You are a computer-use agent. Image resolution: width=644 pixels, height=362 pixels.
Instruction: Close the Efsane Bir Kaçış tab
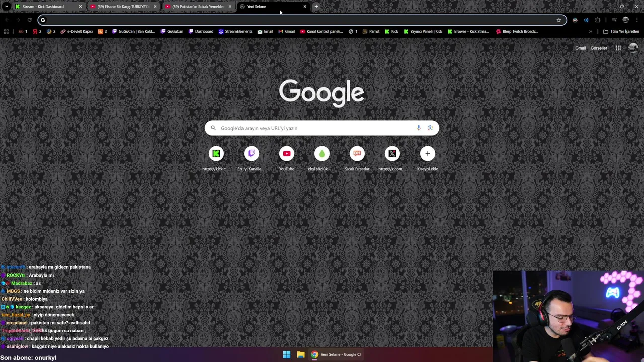point(155,6)
